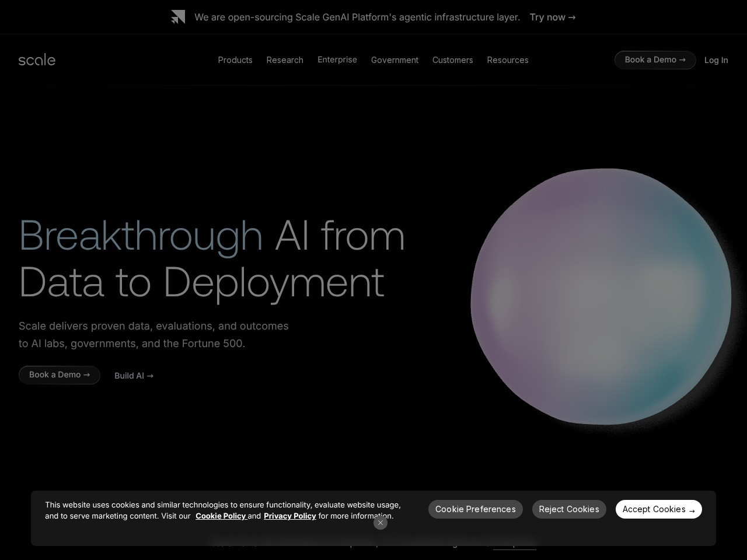Dismiss the cookie banner with X icon
This screenshot has height=560, width=747.
381,523
